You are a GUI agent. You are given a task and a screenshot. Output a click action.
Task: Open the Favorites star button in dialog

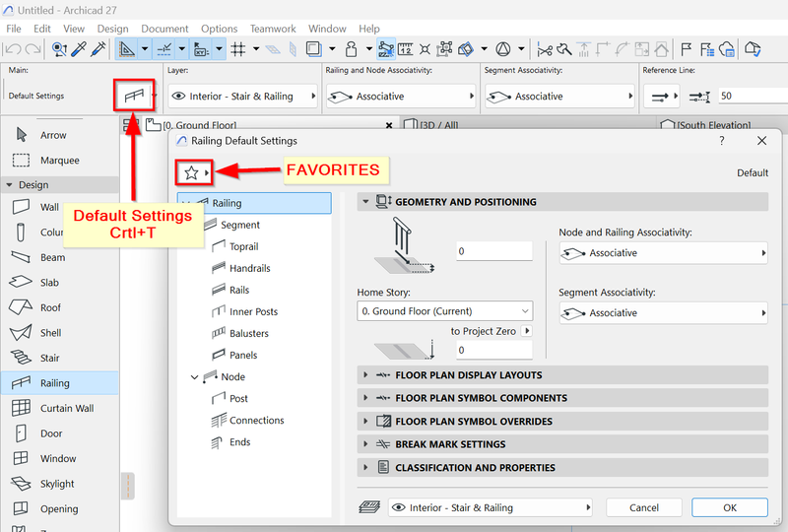[194, 172]
